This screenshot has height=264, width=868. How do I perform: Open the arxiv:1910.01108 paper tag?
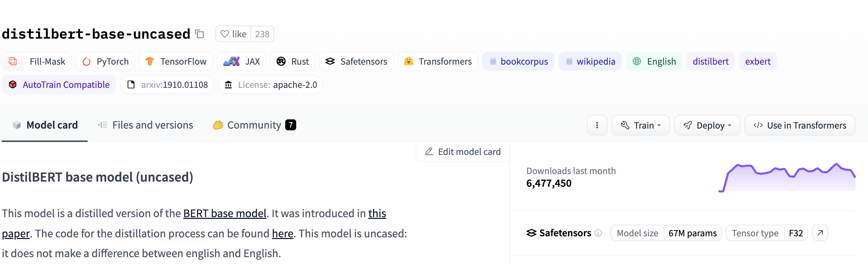tap(167, 85)
